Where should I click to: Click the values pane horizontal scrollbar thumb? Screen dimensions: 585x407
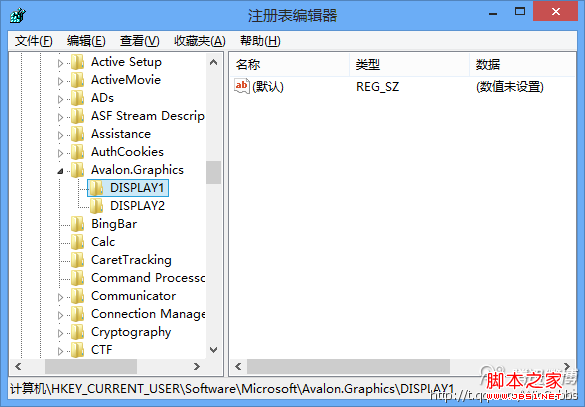348,367
